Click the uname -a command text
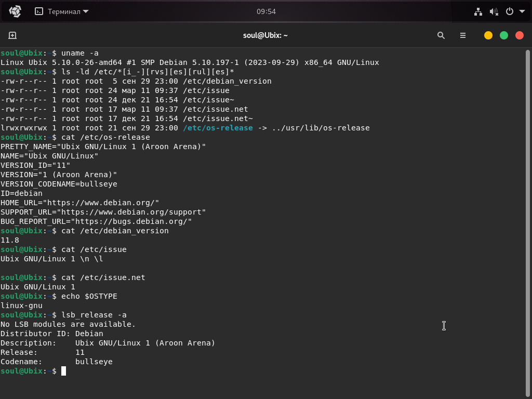This screenshot has height=399, width=532. pyautogui.click(x=80, y=54)
